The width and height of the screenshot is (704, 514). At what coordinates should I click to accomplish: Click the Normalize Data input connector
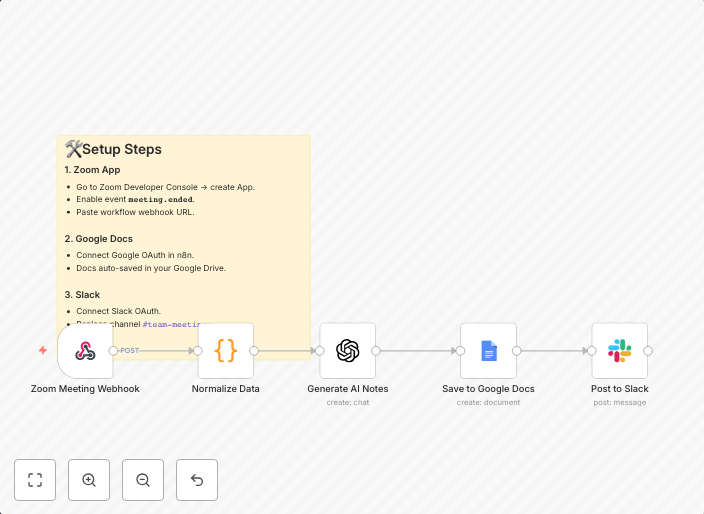[198, 351]
